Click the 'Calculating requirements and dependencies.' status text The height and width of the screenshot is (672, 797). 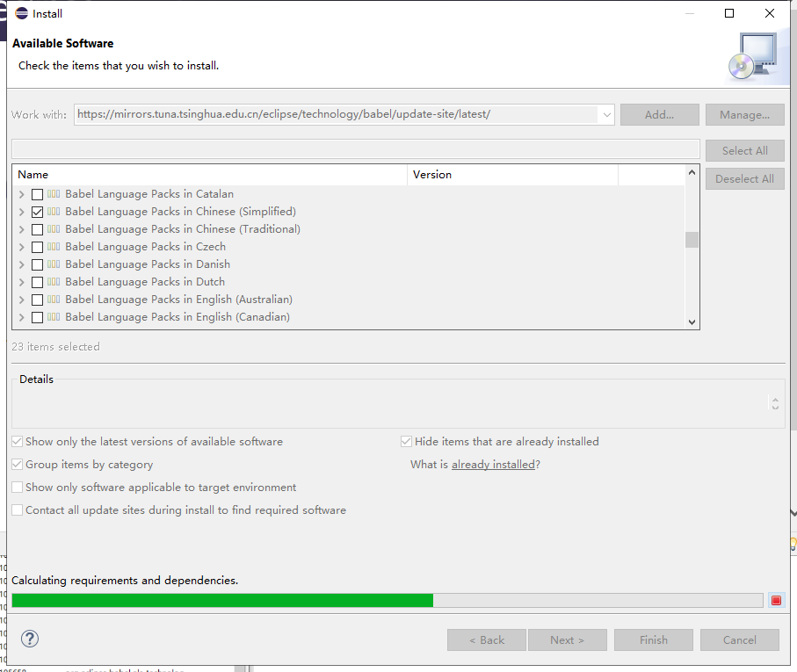click(x=125, y=580)
